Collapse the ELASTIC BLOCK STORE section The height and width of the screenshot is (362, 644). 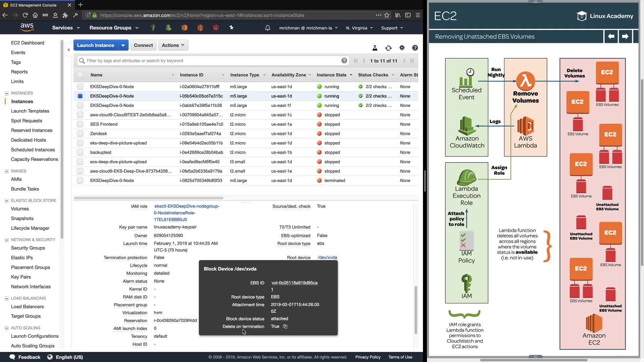(x=6, y=201)
